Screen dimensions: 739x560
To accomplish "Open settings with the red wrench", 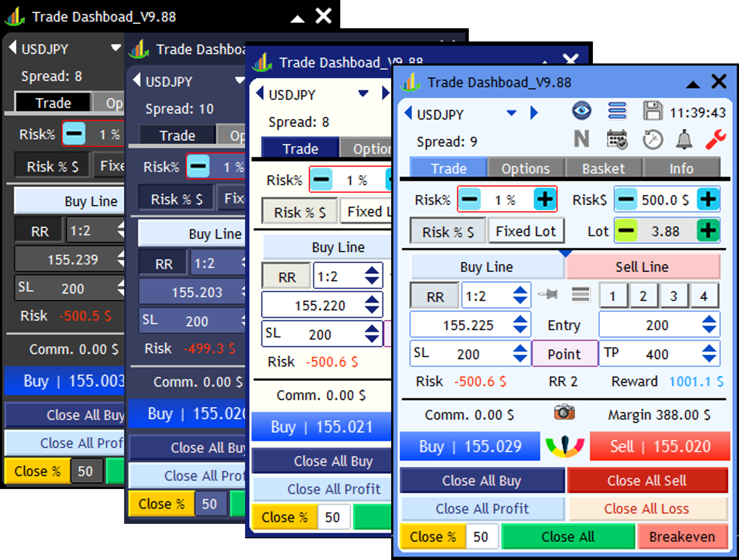I will (x=715, y=139).
